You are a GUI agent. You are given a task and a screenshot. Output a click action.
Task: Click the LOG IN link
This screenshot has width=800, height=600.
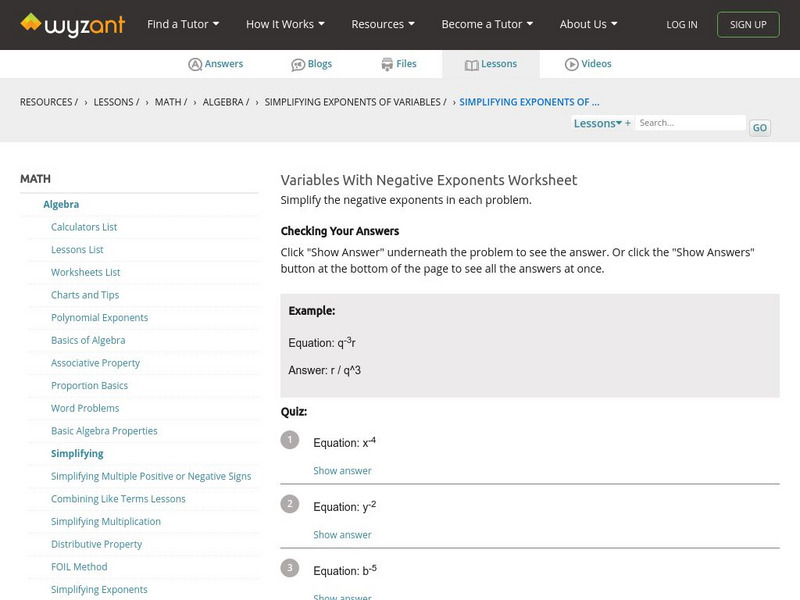[682, 25]
